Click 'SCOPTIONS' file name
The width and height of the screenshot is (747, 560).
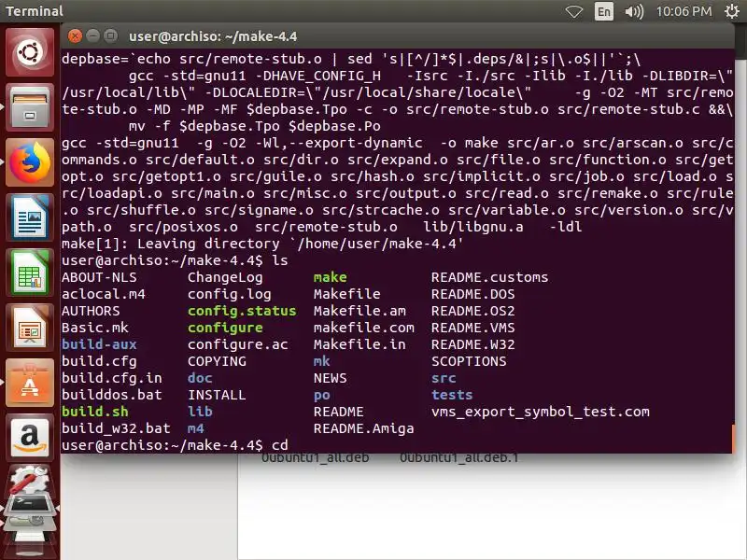coord(469,361)
